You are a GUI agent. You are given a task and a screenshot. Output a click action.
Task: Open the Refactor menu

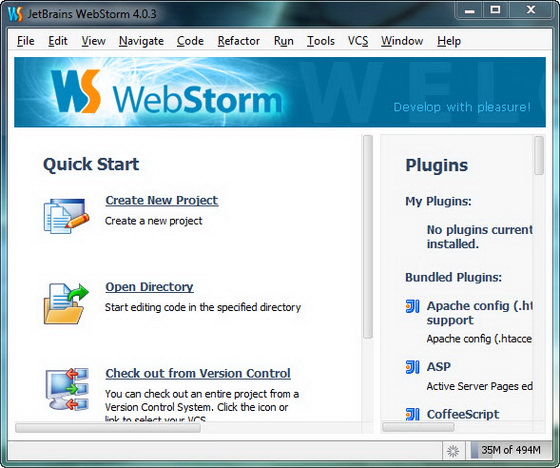239,41
